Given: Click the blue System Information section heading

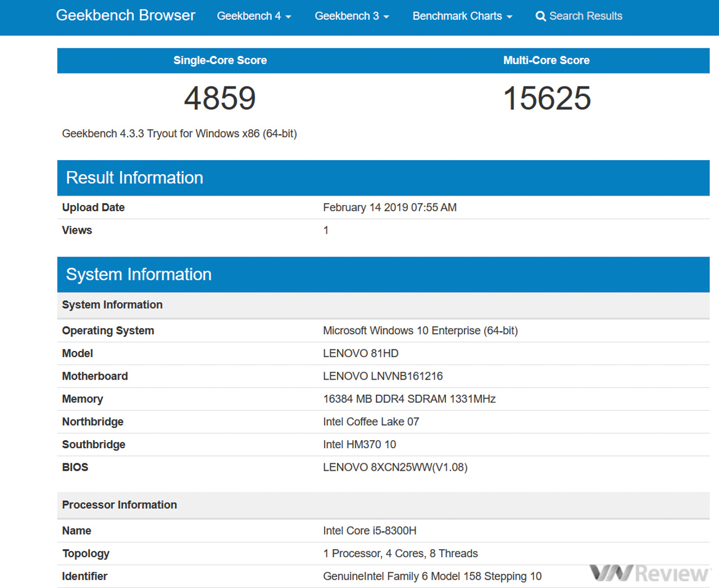Looking at the screenshot, I should 139,274.
